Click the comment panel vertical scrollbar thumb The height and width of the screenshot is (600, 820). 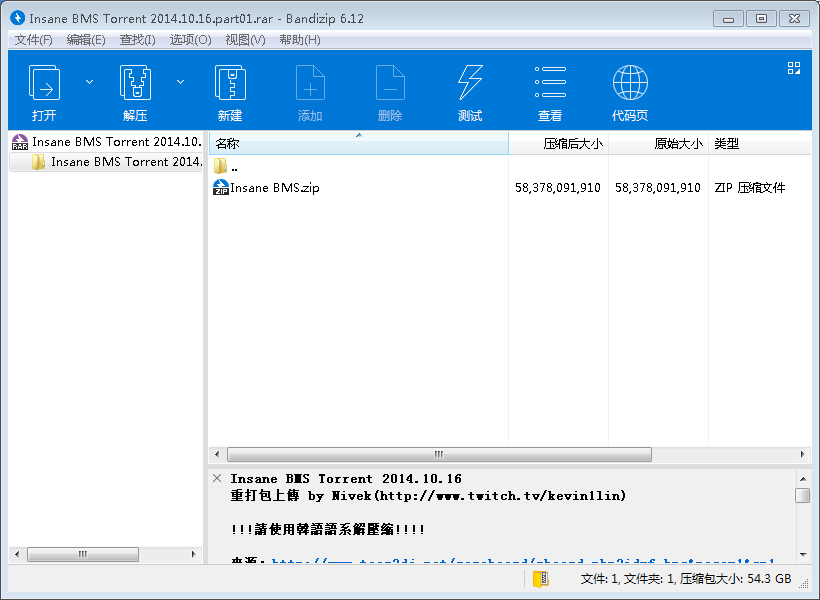pos(803,495)
